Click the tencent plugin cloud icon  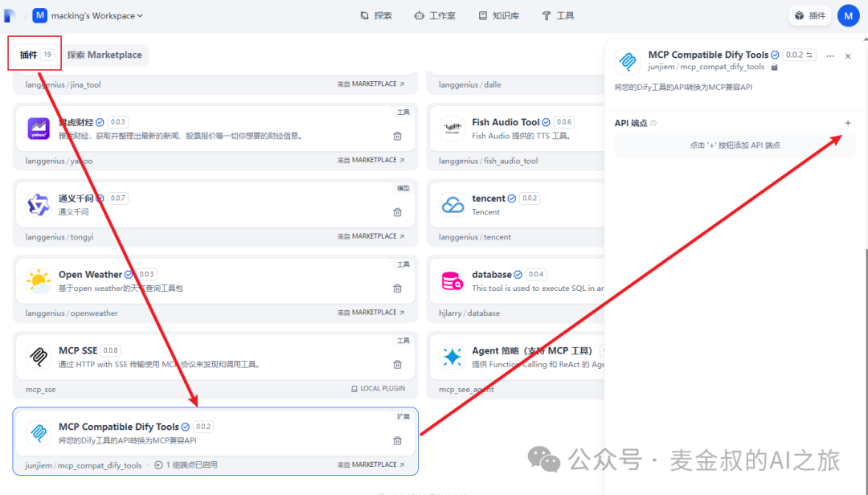(452, 205)
